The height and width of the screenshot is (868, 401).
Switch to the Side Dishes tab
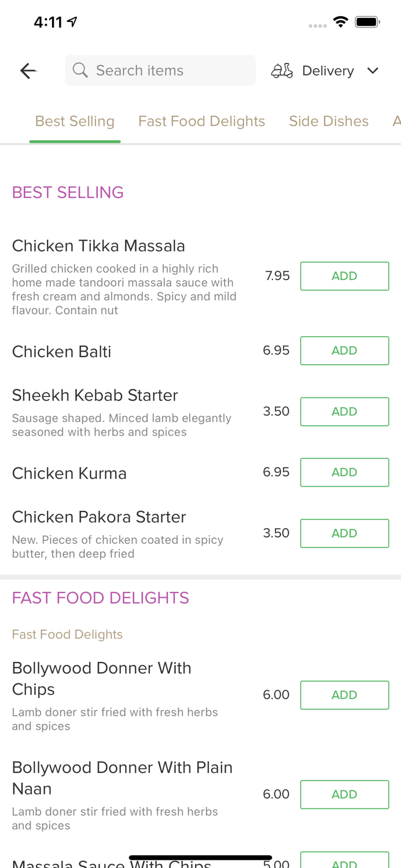[329, 121]
